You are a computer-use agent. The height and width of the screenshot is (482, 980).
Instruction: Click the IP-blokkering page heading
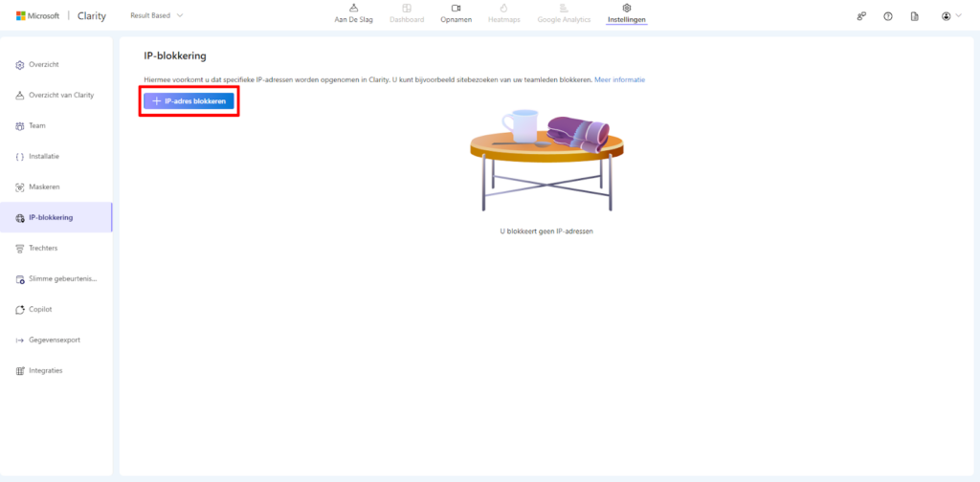click(175, 55)
